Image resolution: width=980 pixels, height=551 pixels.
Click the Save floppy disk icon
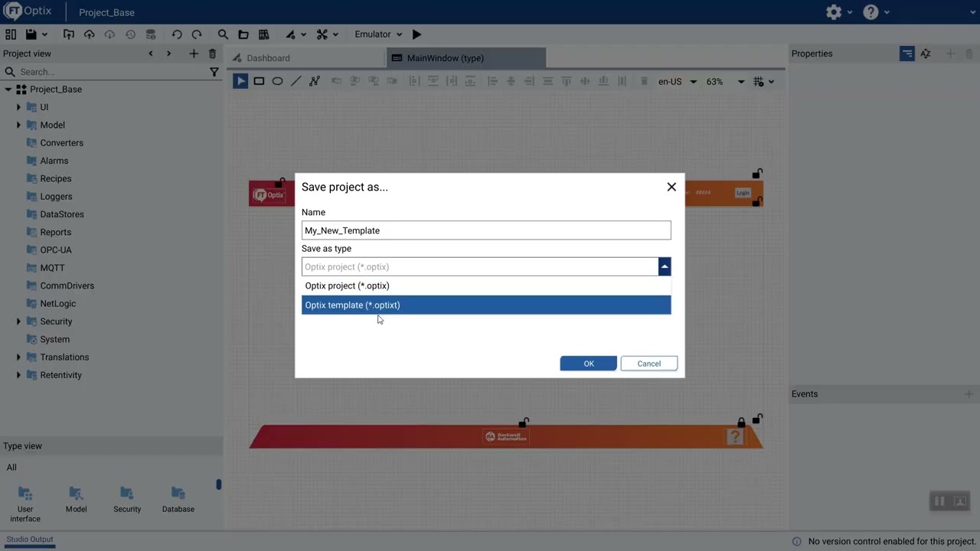click(x=31, y=34)
